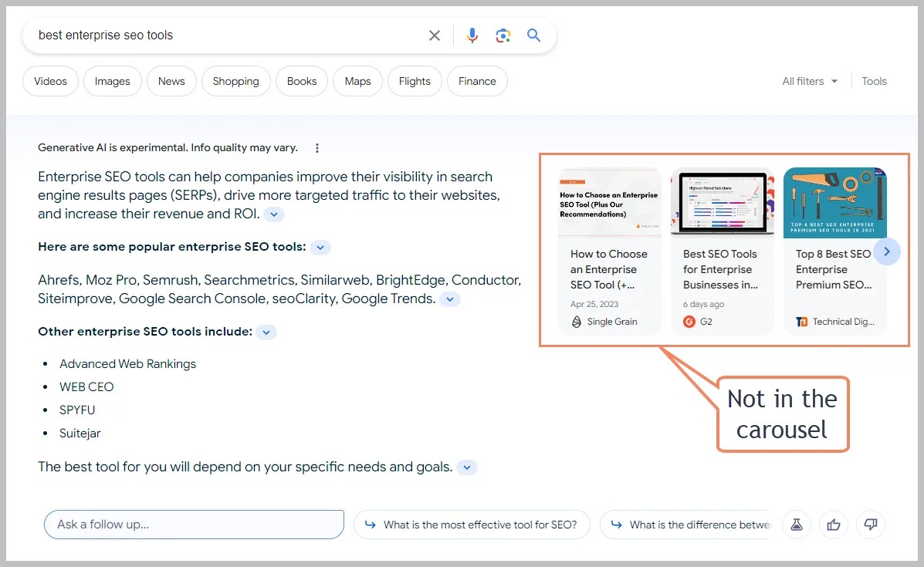Open 'Best SEO Tools for Enterprise Businesses' card
The image size is (924, 567).
[723, 251]
